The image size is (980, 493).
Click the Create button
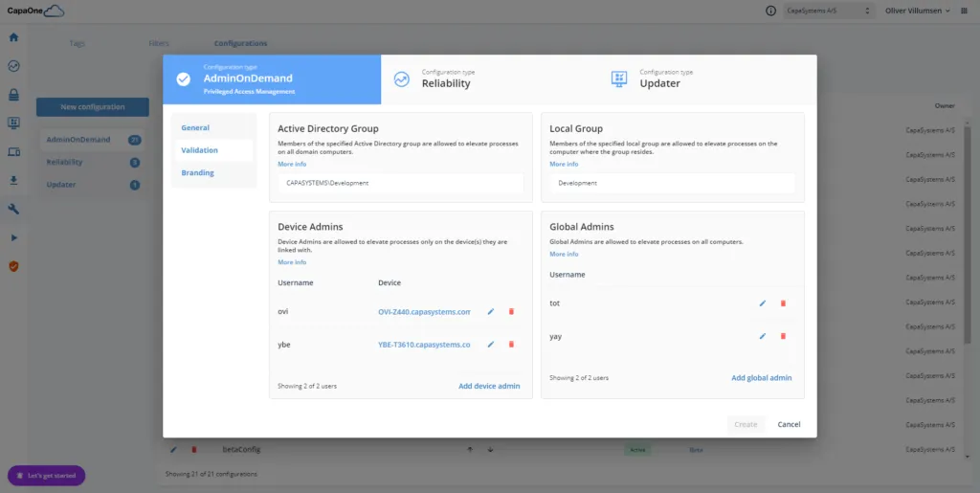point(746,425)
